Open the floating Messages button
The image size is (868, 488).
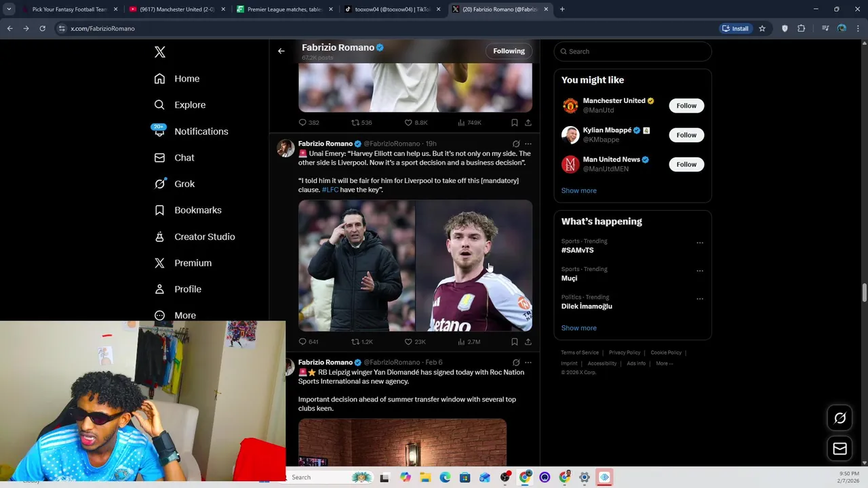tap(840, 449)
